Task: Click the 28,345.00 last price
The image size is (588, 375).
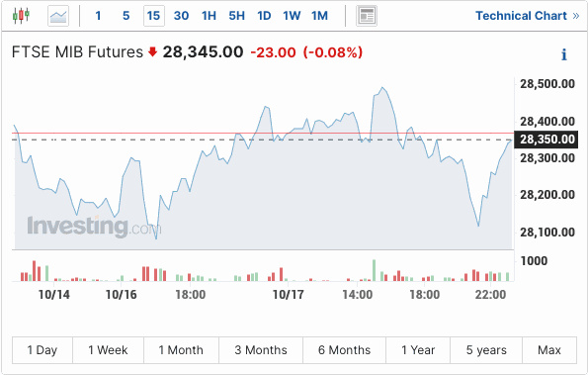Action: click(203, 51)
